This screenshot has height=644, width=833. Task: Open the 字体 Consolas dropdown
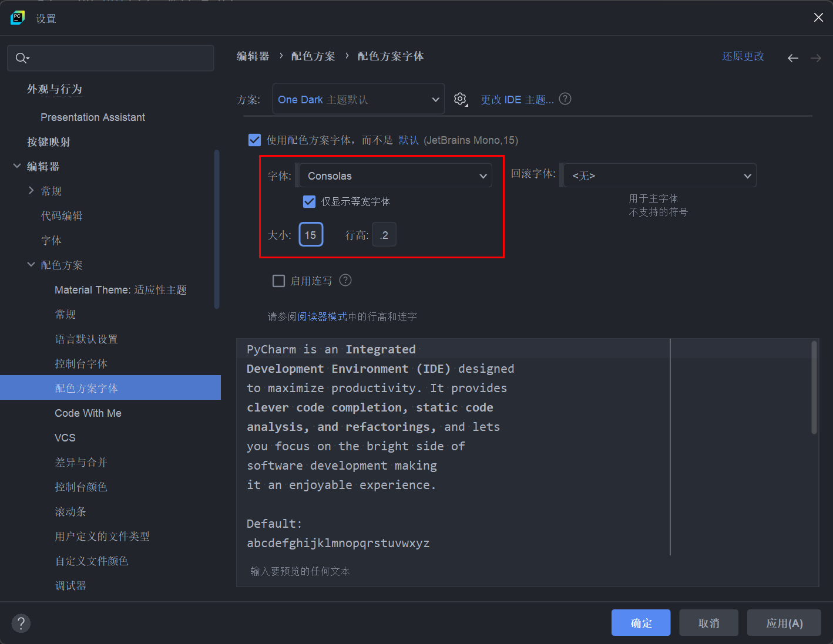pyautogui.click(x=394, y=176)
